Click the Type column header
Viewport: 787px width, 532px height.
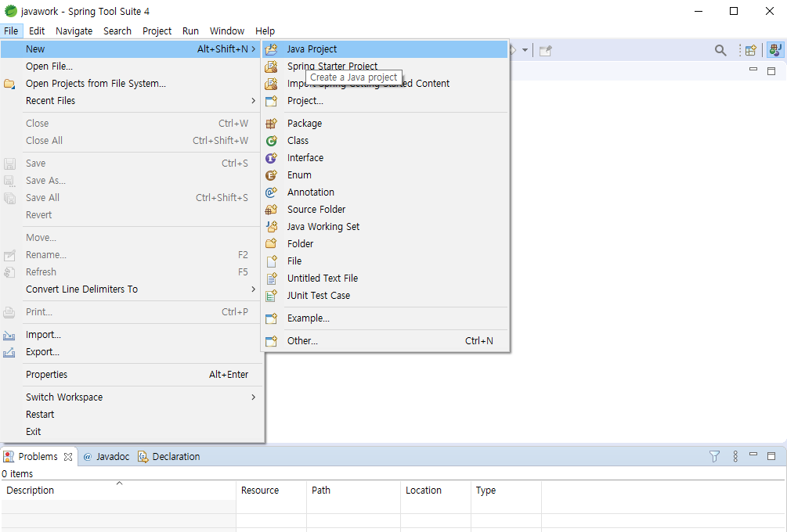point(506,491)
